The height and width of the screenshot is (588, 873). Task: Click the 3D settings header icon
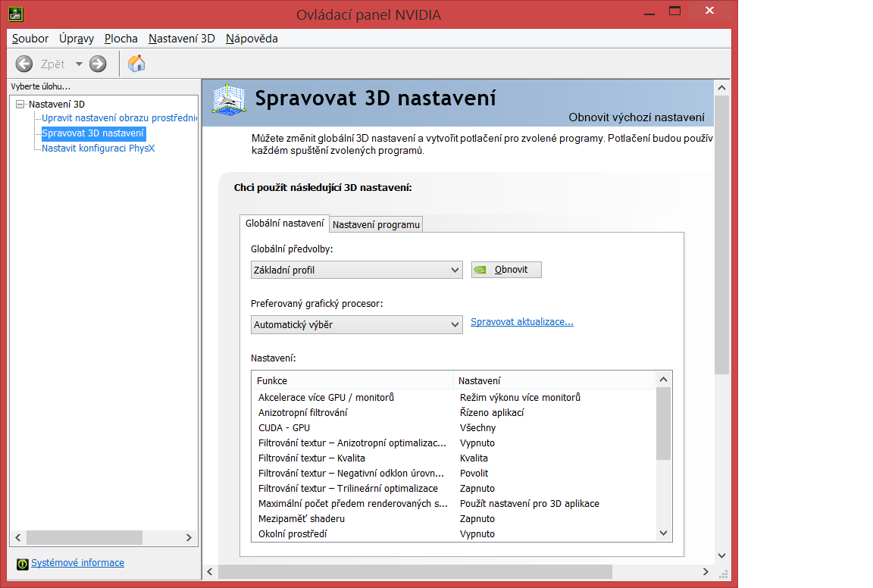(x=230, y=99)
